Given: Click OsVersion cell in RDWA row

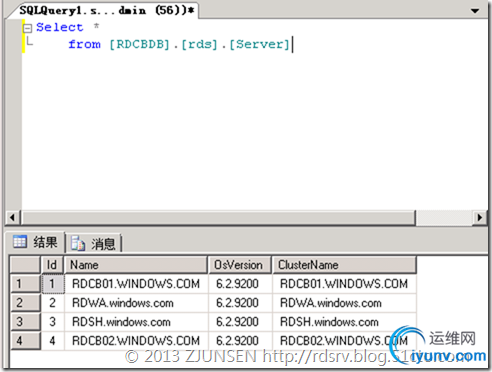Looking at the screenshot, I should (240, 303).
